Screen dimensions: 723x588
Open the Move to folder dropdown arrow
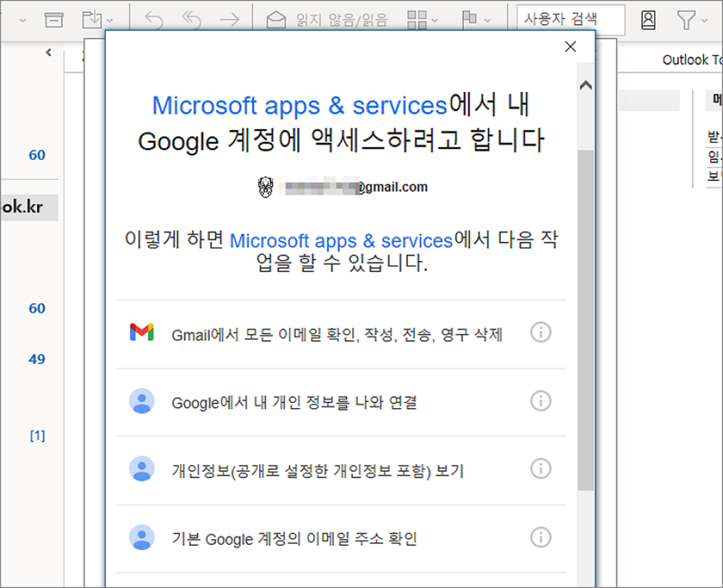tap(110, 21)
